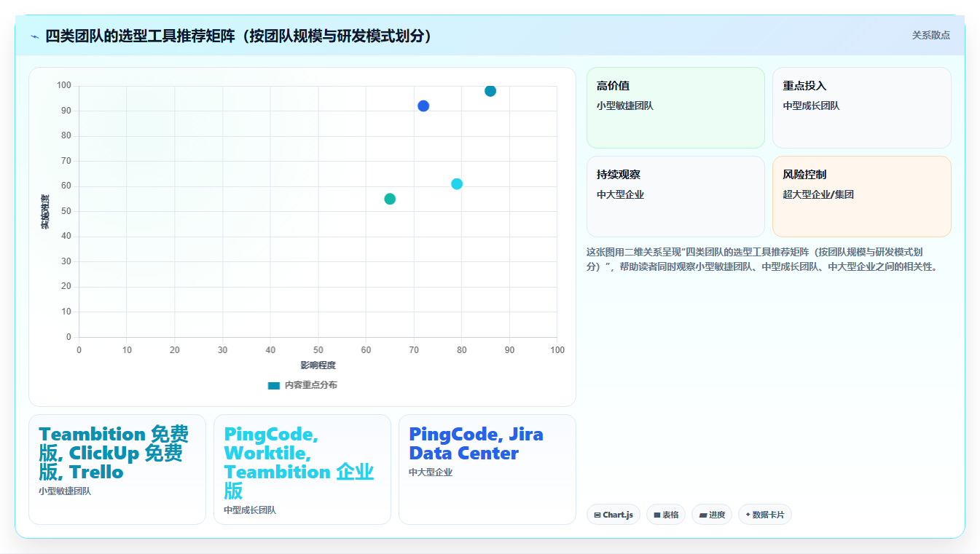Click the Chart.js chip icon

(597, 515)
